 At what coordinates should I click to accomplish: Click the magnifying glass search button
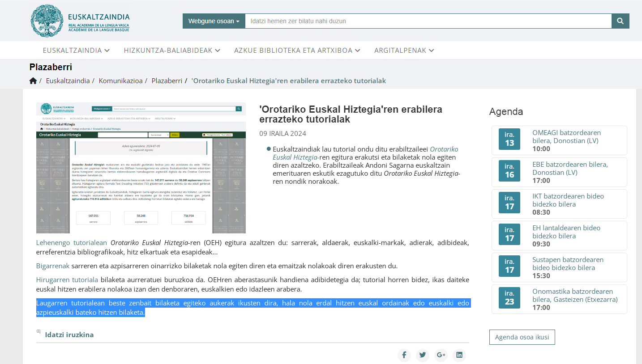[620, 21]
